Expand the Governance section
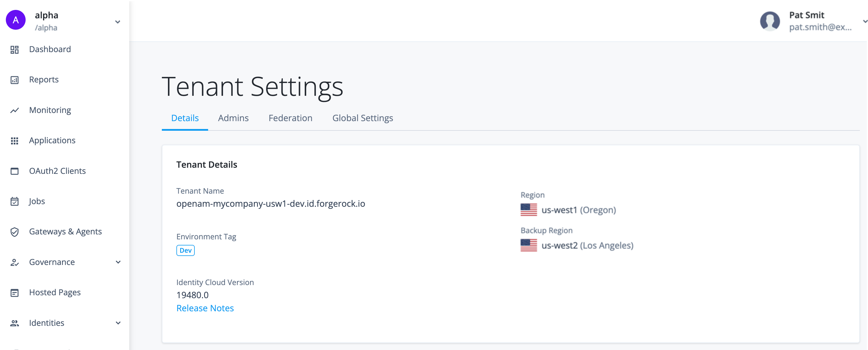The image size is (868, 350). click(118, 262)
